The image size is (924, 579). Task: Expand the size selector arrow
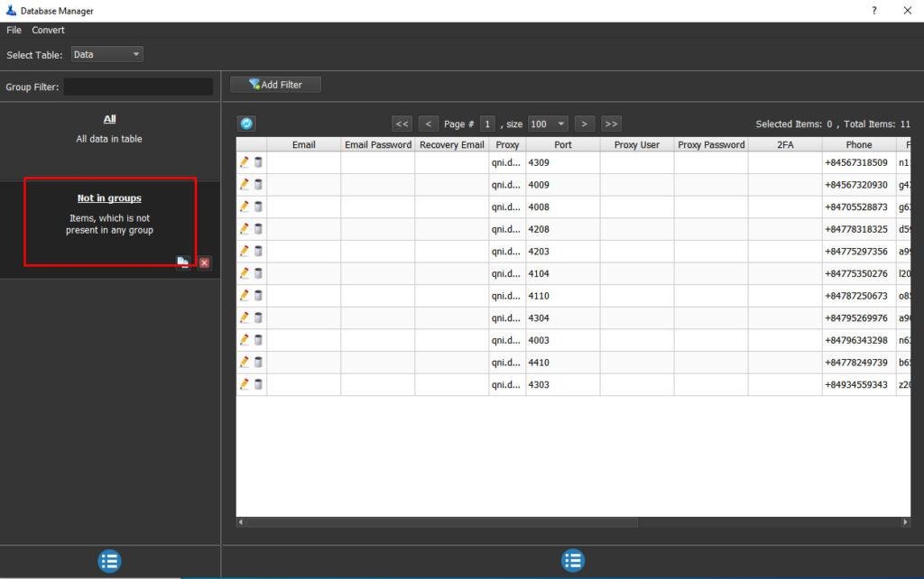(x=562, y=124)
